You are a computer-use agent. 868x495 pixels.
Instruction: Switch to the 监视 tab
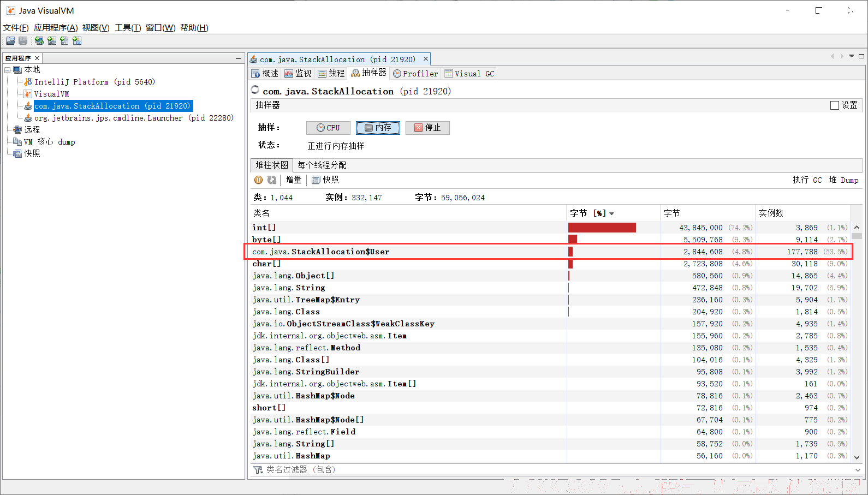point(298,74)
